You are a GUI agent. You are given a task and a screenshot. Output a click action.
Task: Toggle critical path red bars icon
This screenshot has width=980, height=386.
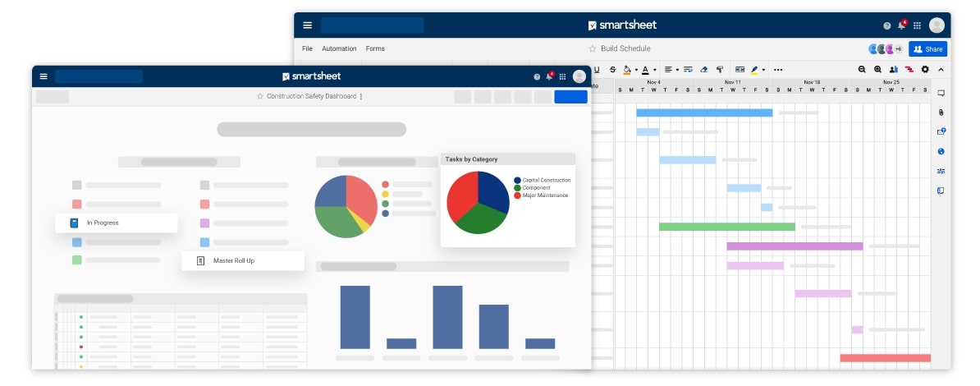click(909, 70)
